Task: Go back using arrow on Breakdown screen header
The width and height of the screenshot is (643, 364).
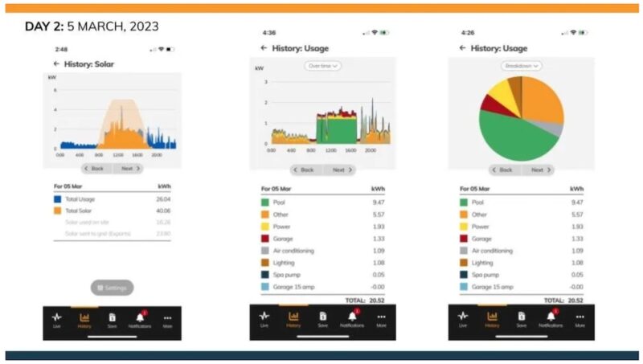Action: tap(462, 48)
